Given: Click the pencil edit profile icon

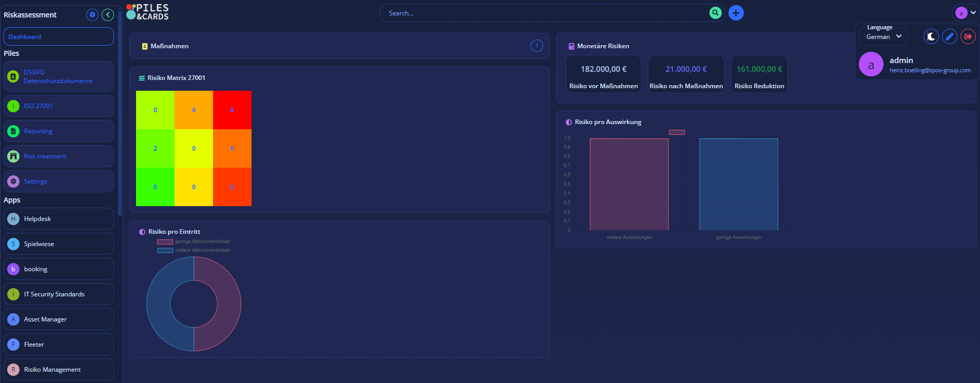Looking at the screenshot, I should click(x=949, y=36).
